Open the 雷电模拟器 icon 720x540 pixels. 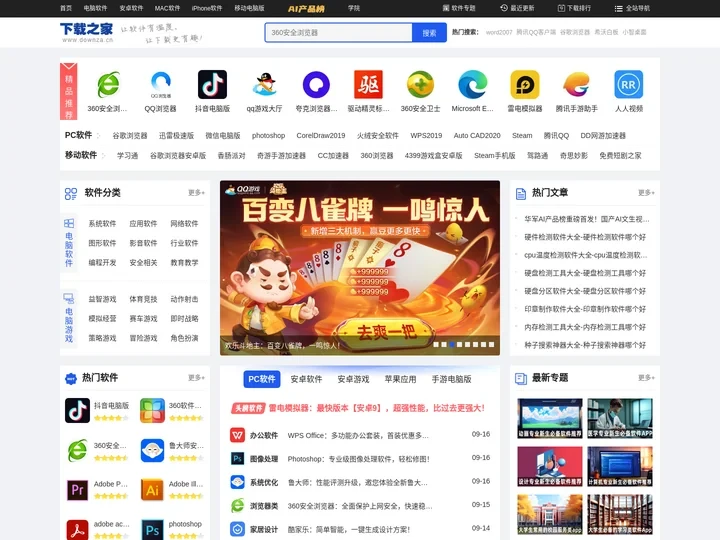click(x=524, y=85)
